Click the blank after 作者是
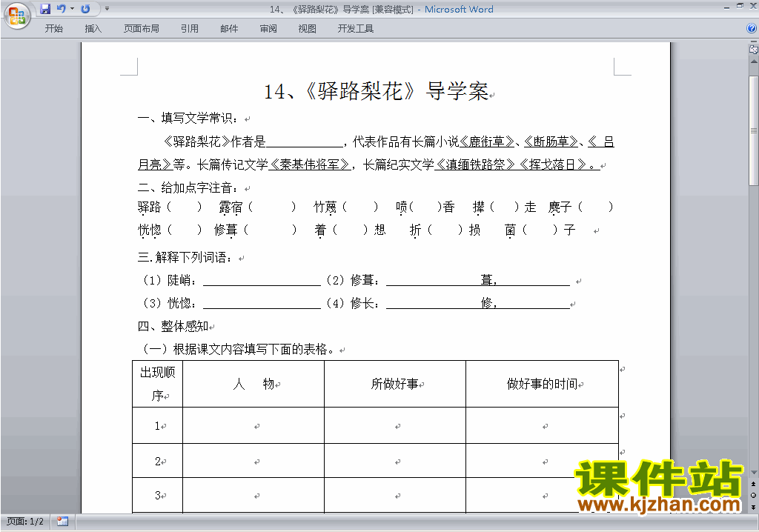 tap(305, 142)
